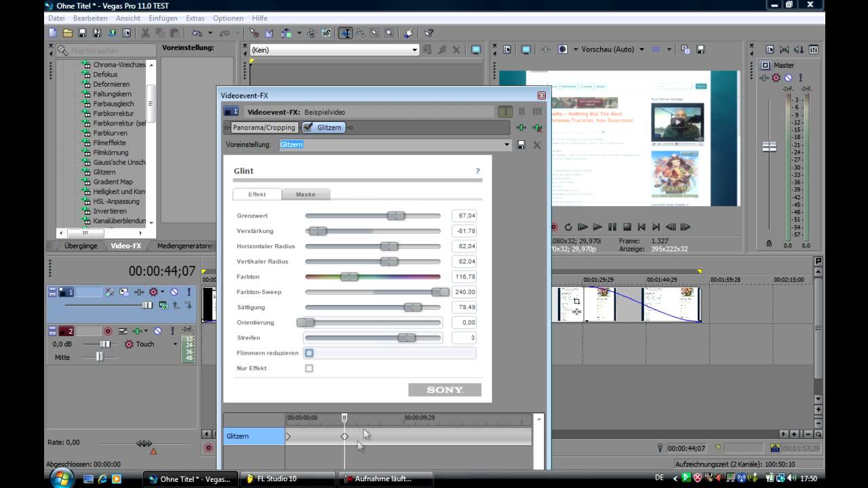Open the (Kein) dropdown in trimmer
Viewport: 868px width, 488px height.
[x=414, y=49]
